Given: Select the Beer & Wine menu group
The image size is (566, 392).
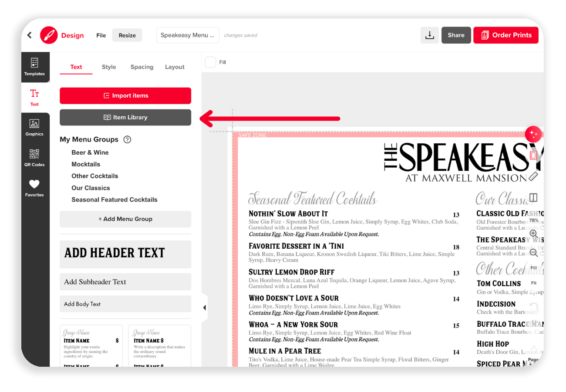Looking at the screenshot, I should point(90,152).
